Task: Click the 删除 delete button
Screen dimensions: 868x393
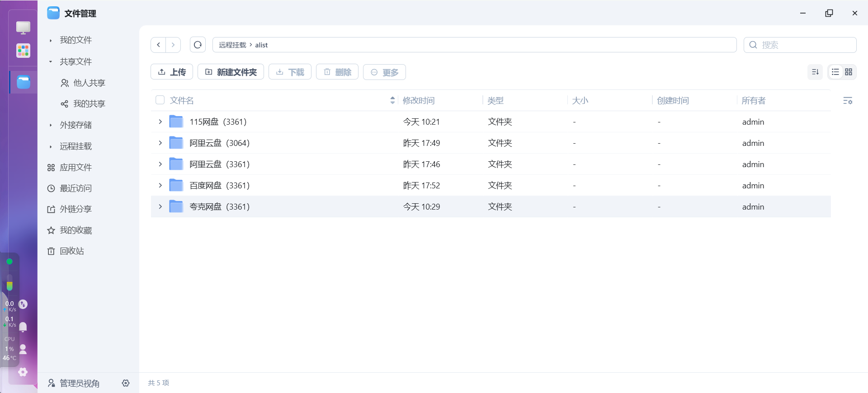Action: [337, 72]
